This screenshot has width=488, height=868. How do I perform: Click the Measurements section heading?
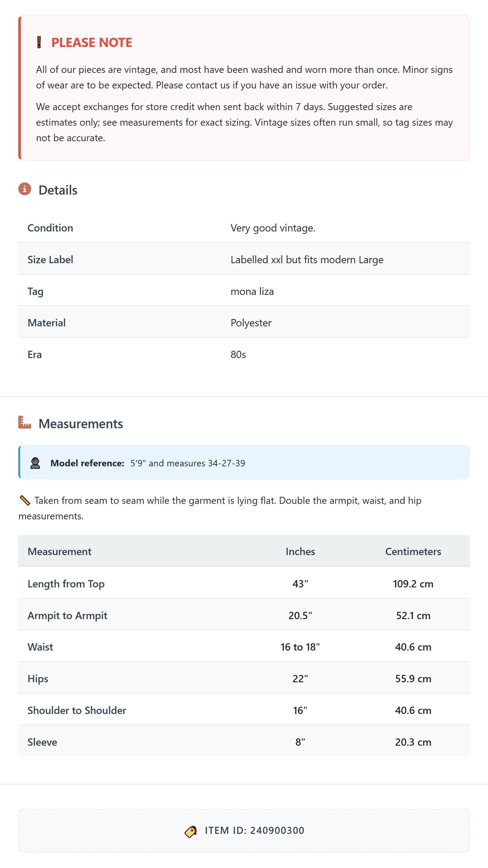[x=81, y=424]
